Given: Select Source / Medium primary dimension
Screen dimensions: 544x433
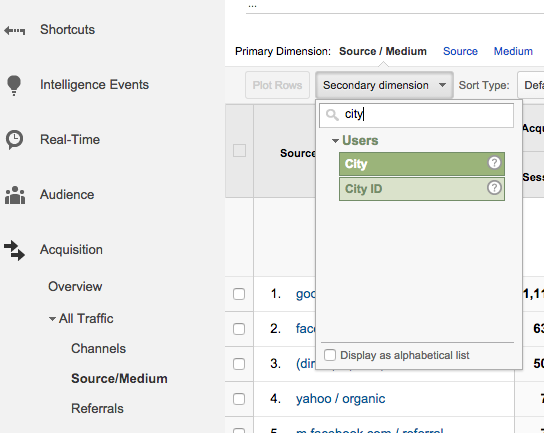Looking at the screenshot, I should click(383, 51).
